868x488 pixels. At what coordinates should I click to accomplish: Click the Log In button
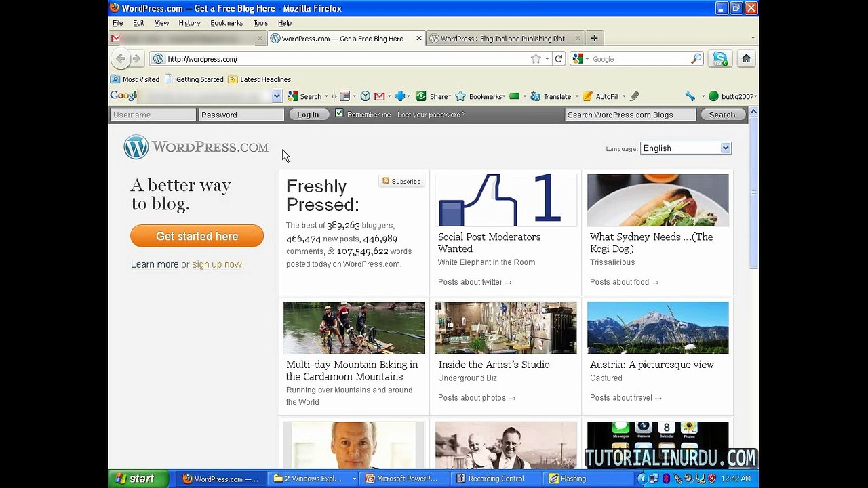tap(308, 115)
